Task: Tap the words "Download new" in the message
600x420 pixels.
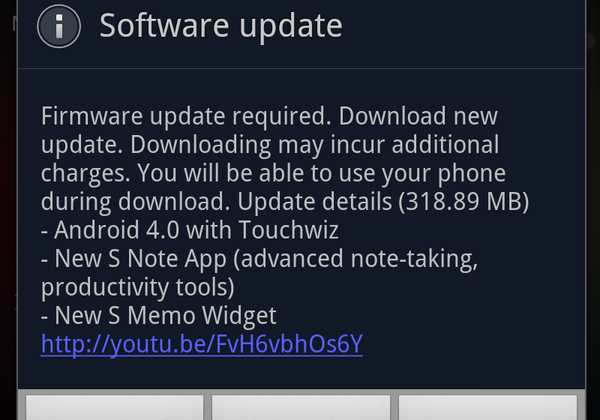Action: [x=418, y=116]
